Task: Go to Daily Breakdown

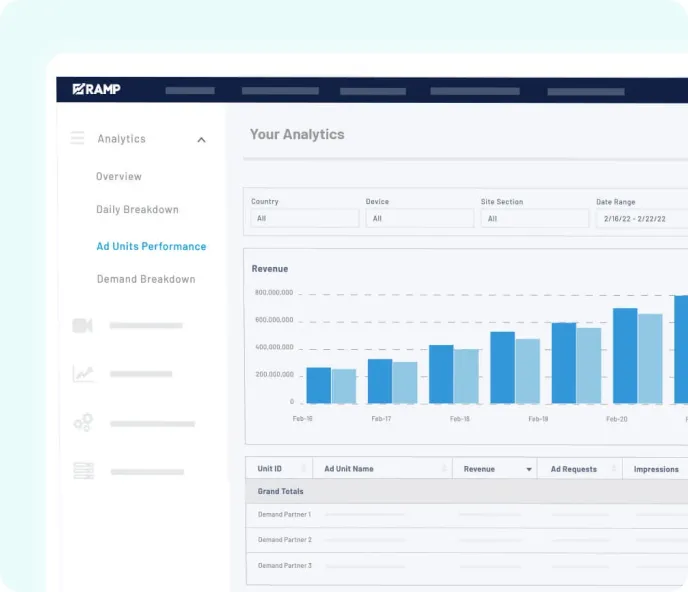Action: [137, 209]
